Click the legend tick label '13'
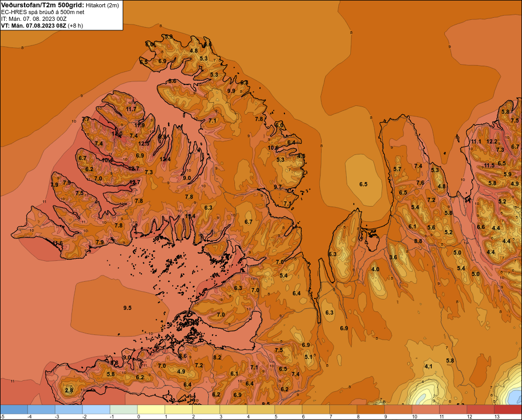This screenshot has height=420, width=522. 497,417
